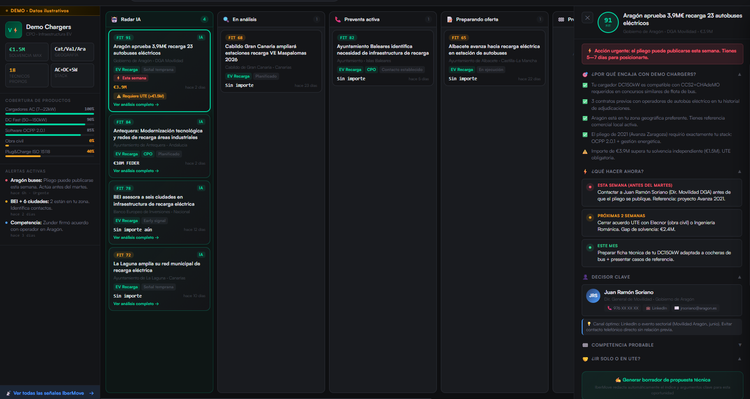Open the Ayuntamiento Baleares card
The width and height of the screenshot is (750, 399).
click(383, 58)
